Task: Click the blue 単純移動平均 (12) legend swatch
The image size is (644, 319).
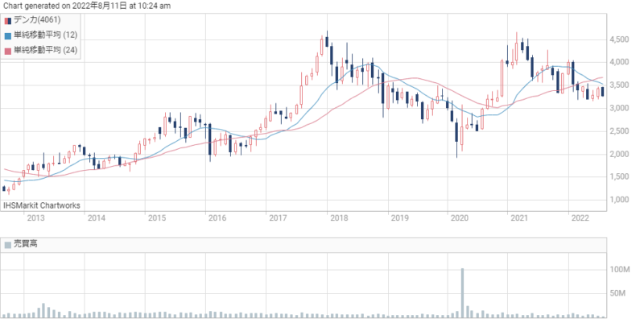Action: (8, 35)
